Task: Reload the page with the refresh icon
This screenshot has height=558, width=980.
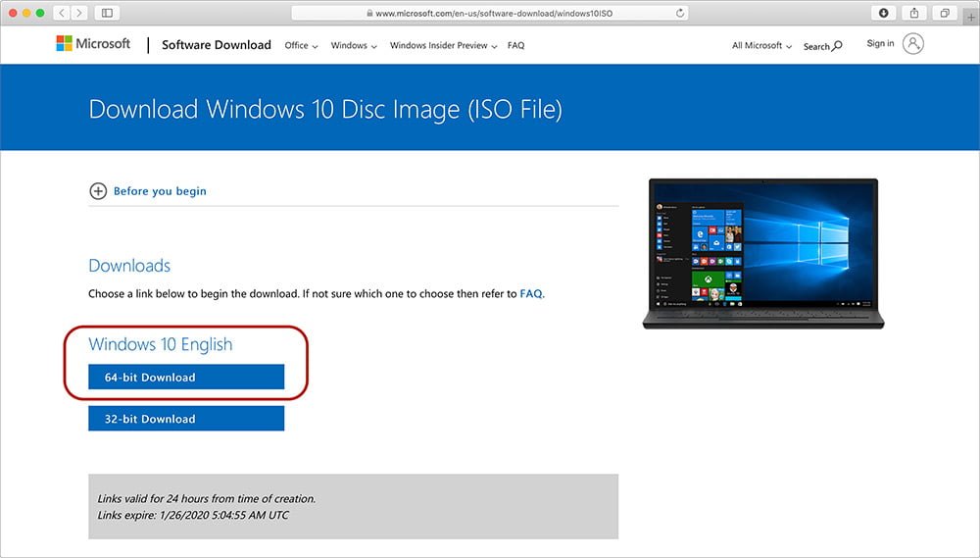Action: 680,13
